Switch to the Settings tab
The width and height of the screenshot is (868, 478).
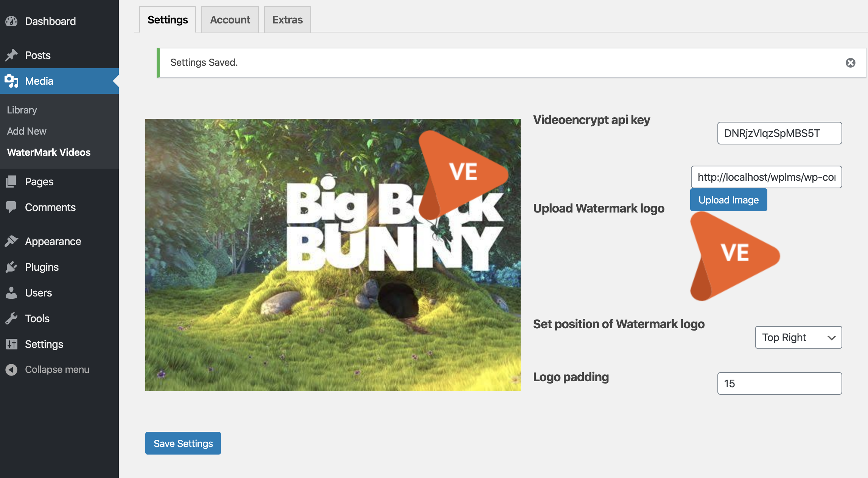(x=168, y=20)
